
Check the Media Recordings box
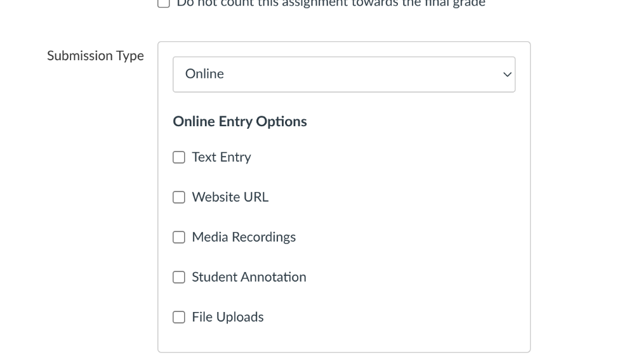(x=179, y=237)
